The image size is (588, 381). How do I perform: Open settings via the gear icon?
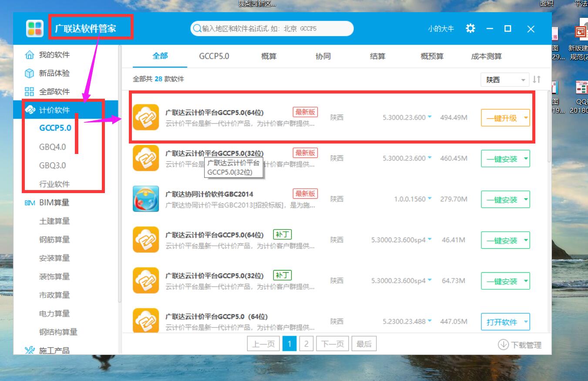coord(470,28)
